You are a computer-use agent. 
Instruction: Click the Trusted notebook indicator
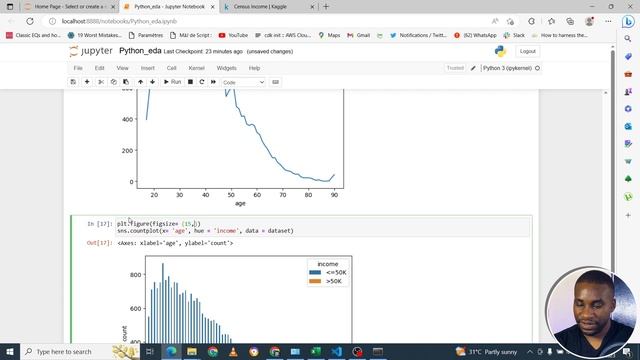click(455, 68)
